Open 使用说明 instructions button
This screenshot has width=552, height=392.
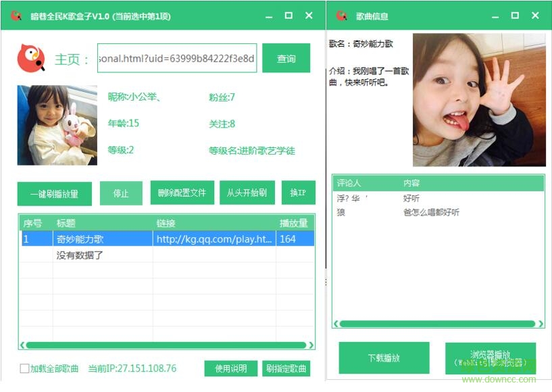[x=230, y=368]
